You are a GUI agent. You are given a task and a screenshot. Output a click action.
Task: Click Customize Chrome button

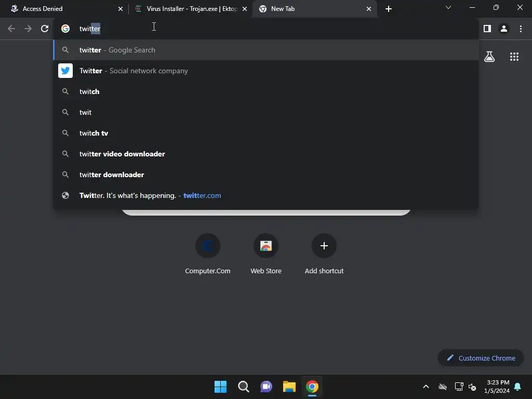click(481, 358)
